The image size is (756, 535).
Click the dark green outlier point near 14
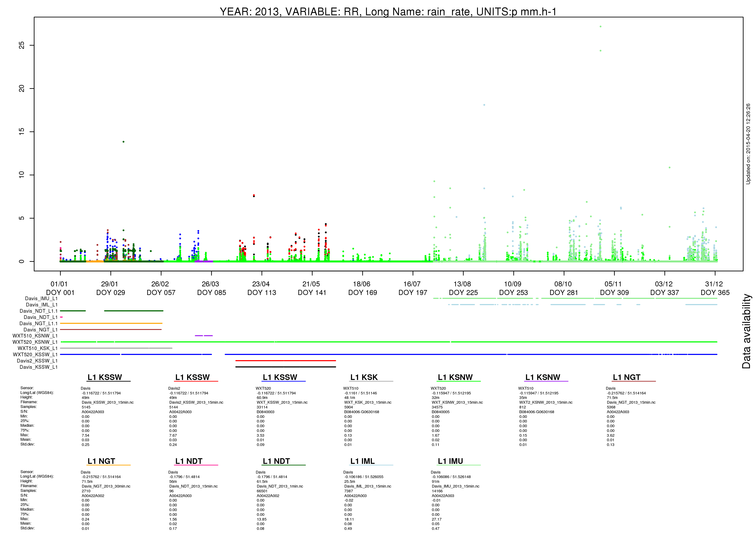coord(124,142)
